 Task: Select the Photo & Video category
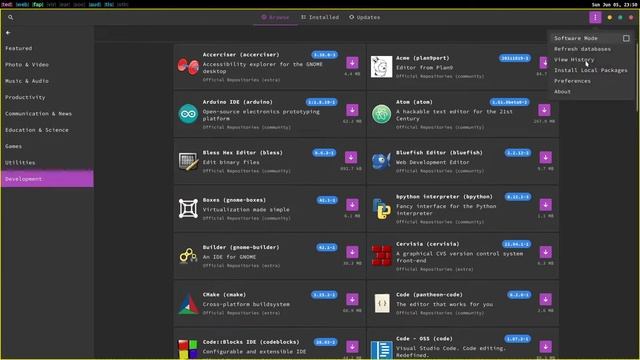point(47,64)
